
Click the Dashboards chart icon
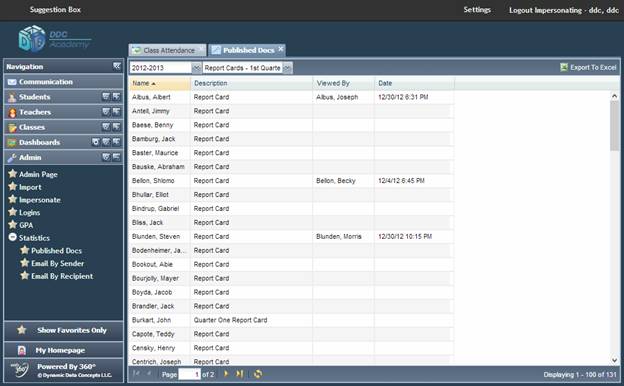coord(12,142)
